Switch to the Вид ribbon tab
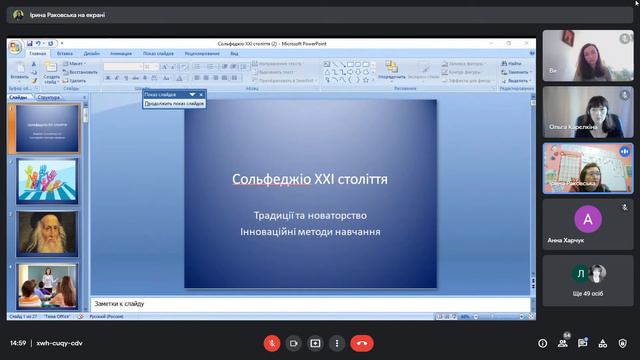The height and width of the screenshot is (360, 640). (234, 53)
